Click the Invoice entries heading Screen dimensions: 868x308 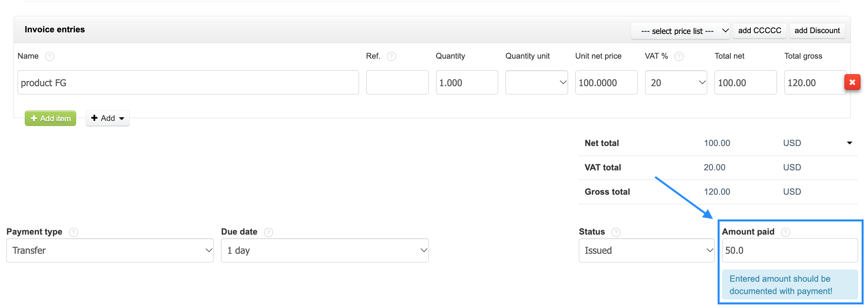click(x=55, y=30)
